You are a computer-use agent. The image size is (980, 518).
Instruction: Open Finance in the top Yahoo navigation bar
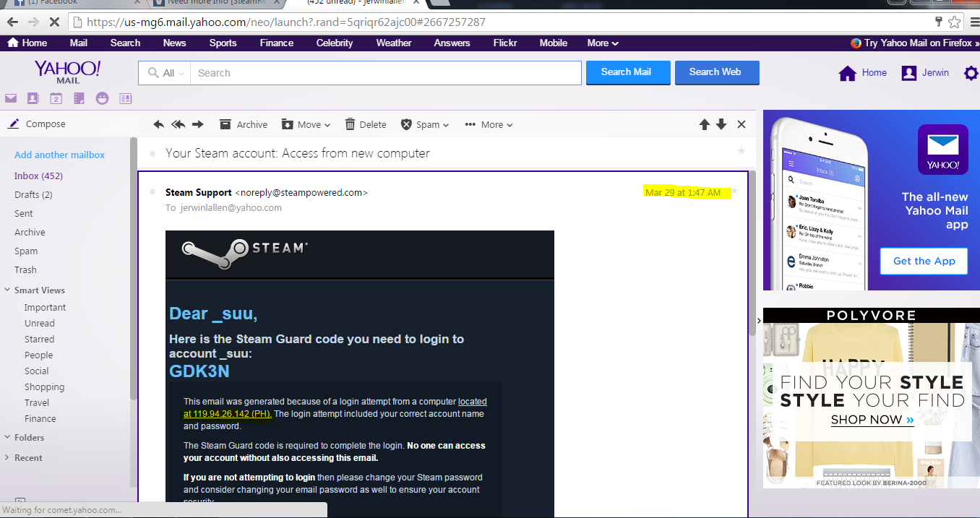point(276,43)
